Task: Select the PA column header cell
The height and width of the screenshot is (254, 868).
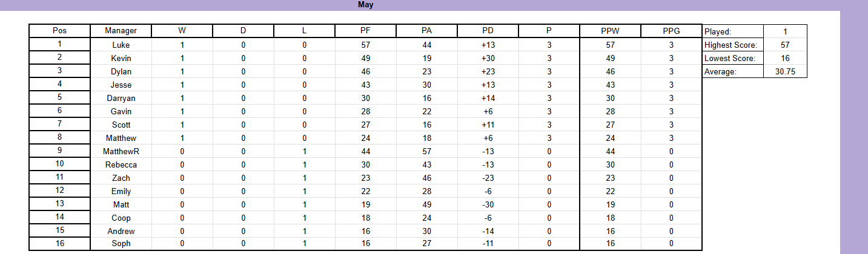Action: click(426, 31)
